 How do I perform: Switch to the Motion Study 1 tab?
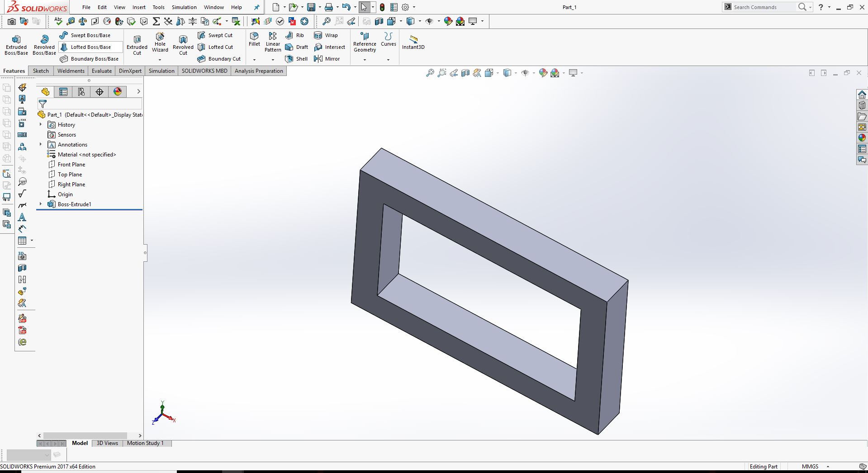point(146,443)
